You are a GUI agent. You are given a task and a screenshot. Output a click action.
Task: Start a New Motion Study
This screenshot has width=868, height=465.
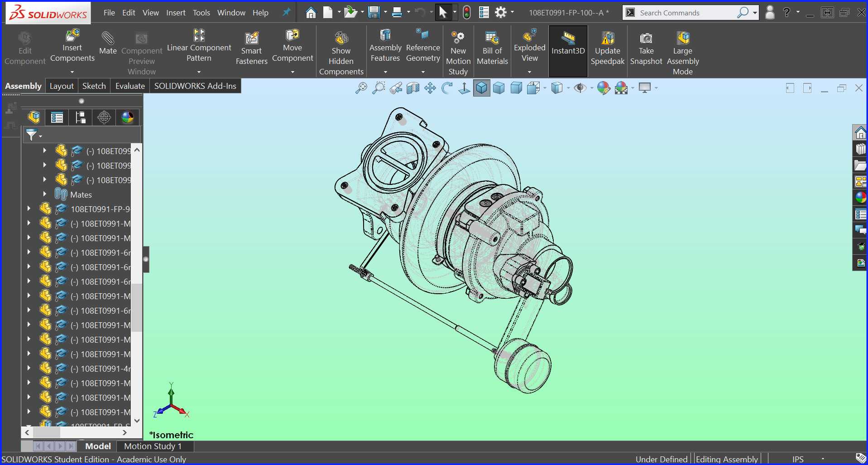pos(458,53)
